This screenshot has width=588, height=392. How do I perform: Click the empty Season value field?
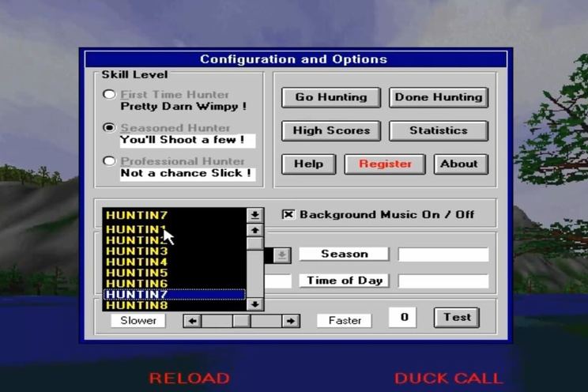[443, 254]
